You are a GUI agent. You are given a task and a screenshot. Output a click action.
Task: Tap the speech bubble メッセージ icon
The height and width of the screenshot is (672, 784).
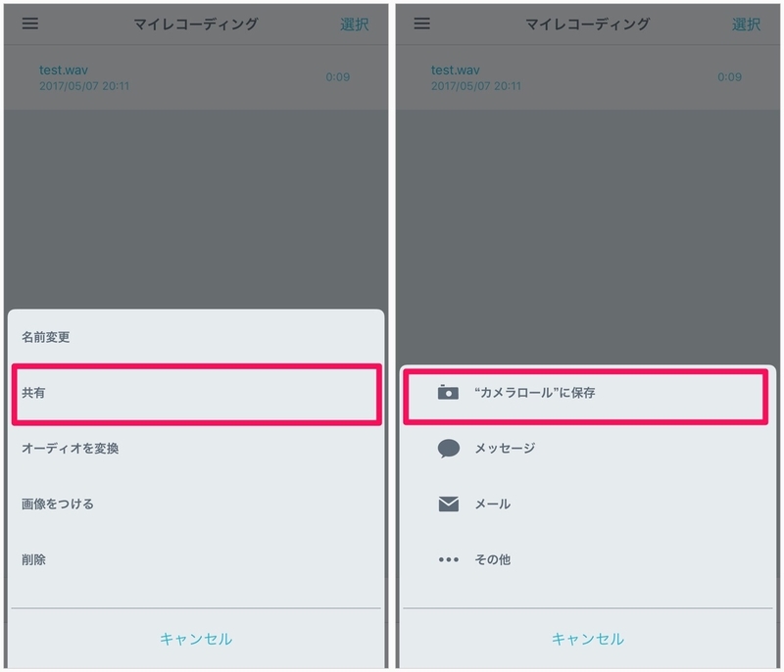[x=449, y=449]
